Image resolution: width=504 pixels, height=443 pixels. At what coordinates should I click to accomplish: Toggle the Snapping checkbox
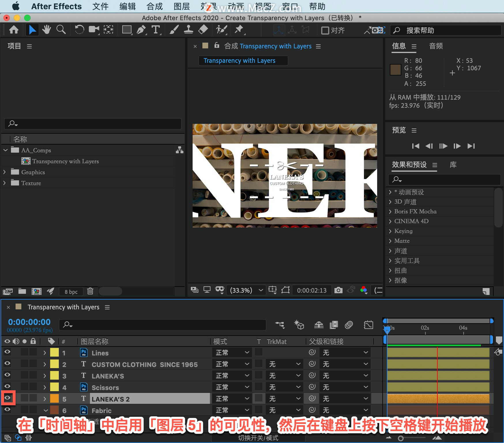pos(325,30)
